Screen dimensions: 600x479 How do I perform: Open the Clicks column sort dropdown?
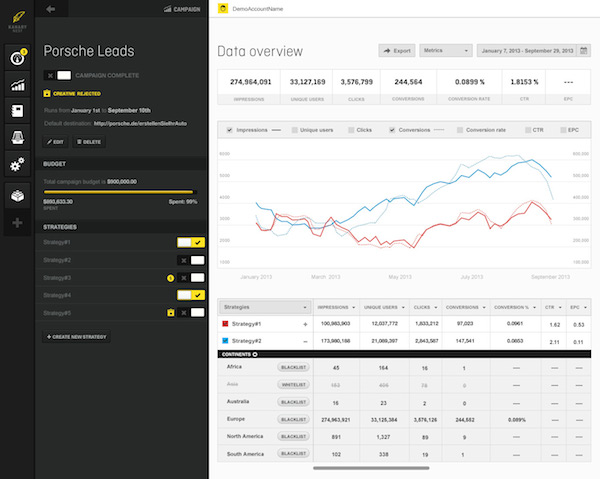[x=435, y=308]
